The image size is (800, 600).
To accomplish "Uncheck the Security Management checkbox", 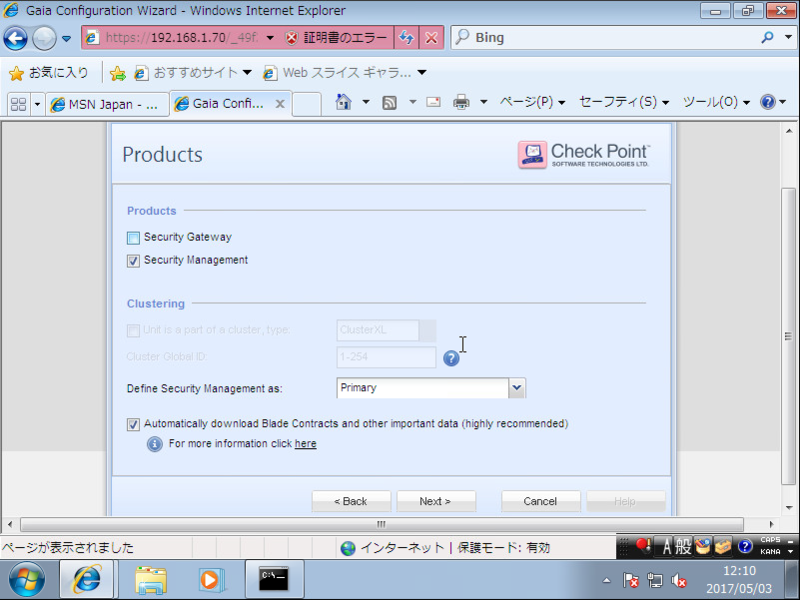I will point(133,261).
